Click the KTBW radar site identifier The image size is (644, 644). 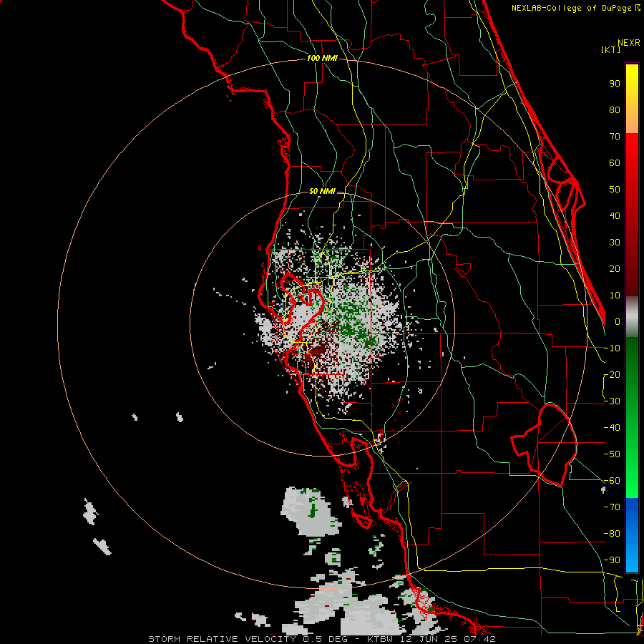coord(380,639)
